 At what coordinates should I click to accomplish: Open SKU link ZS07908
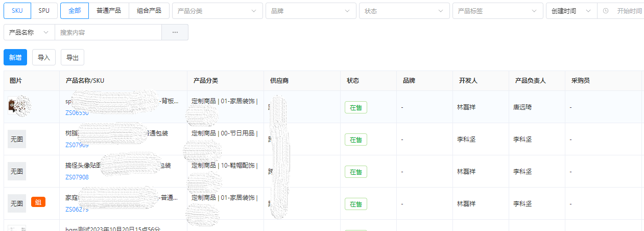point(77,177)
